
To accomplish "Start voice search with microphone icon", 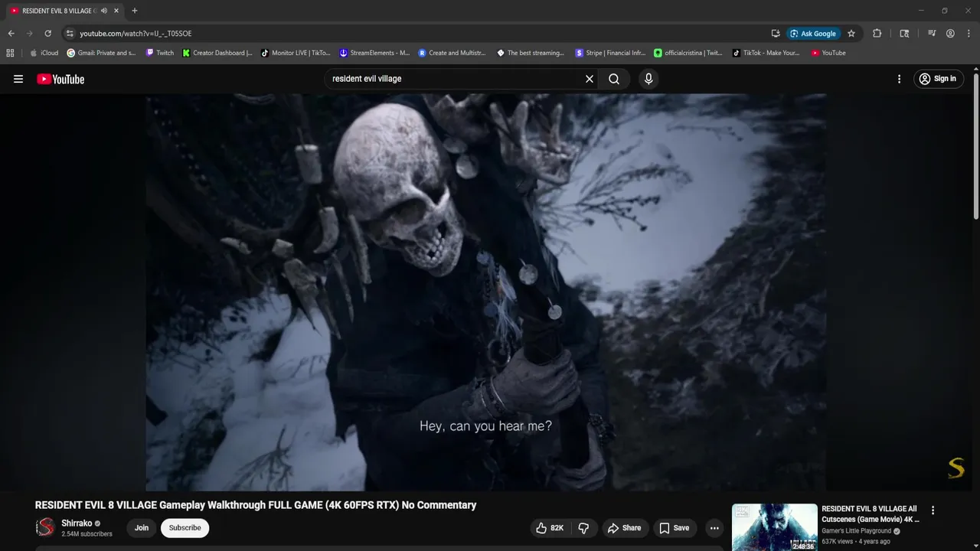I will point(648,79).
